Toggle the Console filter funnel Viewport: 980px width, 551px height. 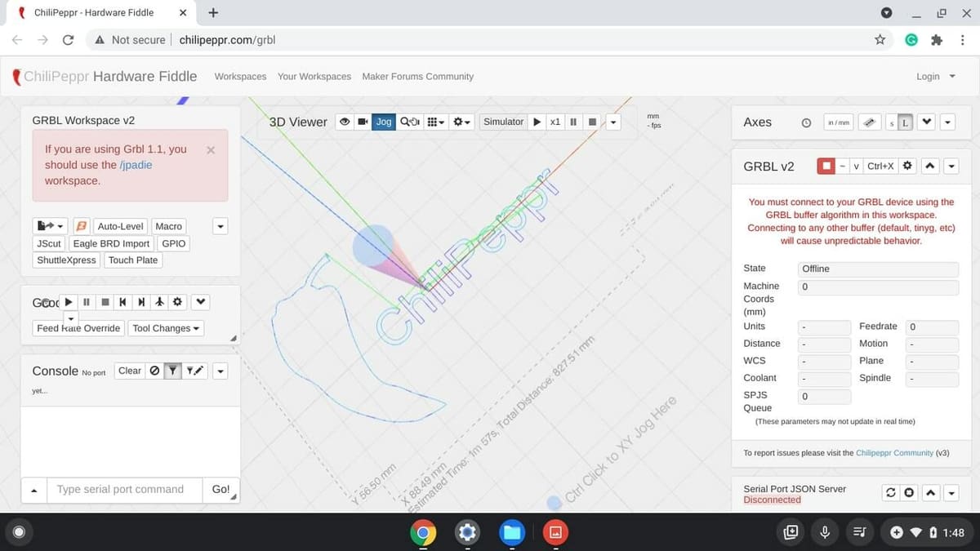click(x=172, y=371)
